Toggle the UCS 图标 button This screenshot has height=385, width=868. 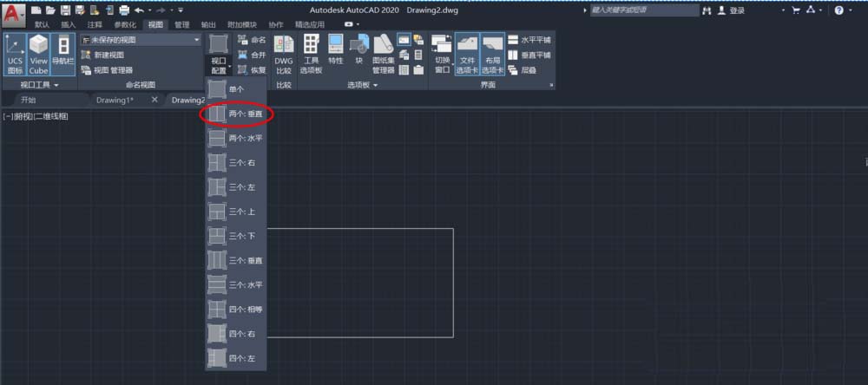click(15, 55)
